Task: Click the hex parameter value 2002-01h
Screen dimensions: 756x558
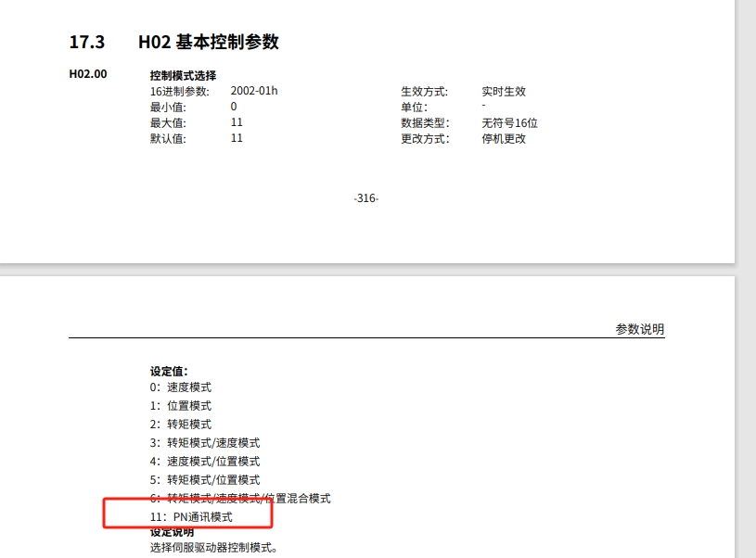Action: click(x=254, y=92)
